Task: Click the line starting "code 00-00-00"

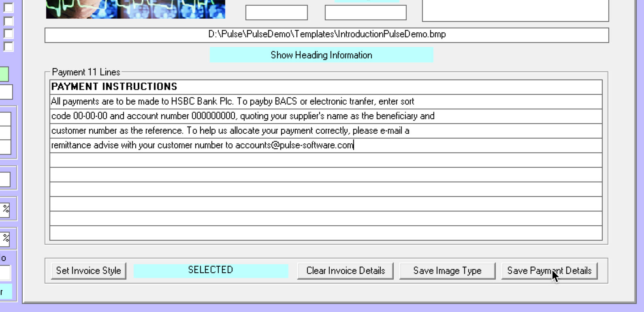Action: (326, 116)
